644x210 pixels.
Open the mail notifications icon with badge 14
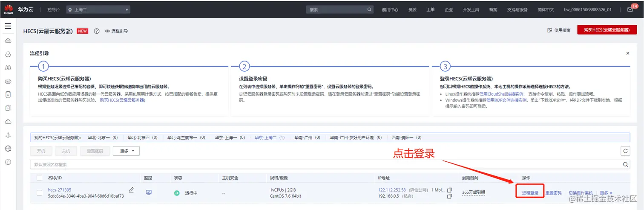(x=630, y=9)
